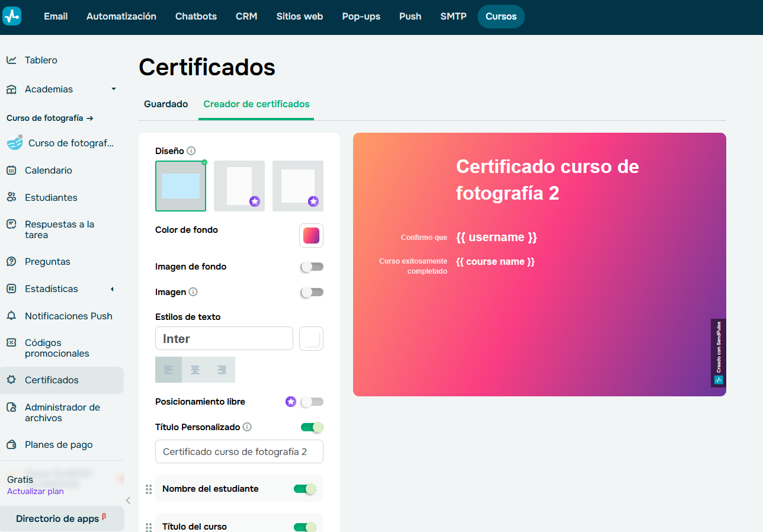Expand the Academias dropdown arrow

114,89
